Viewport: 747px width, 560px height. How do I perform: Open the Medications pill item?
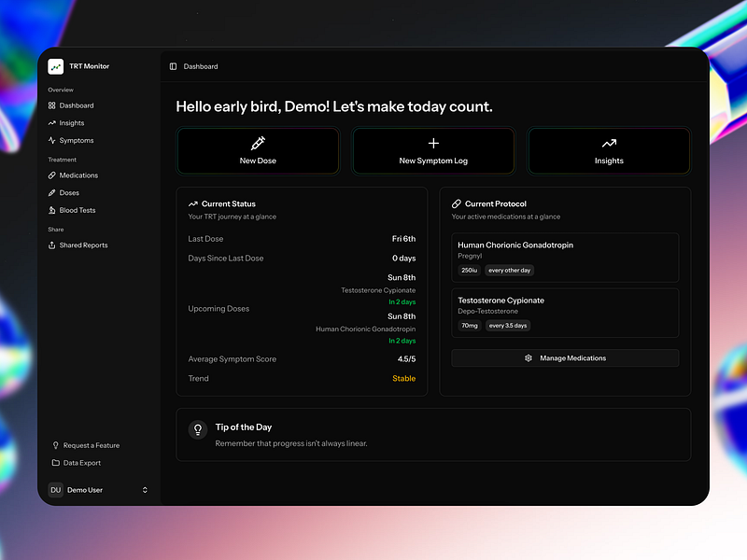click(73, 175)
